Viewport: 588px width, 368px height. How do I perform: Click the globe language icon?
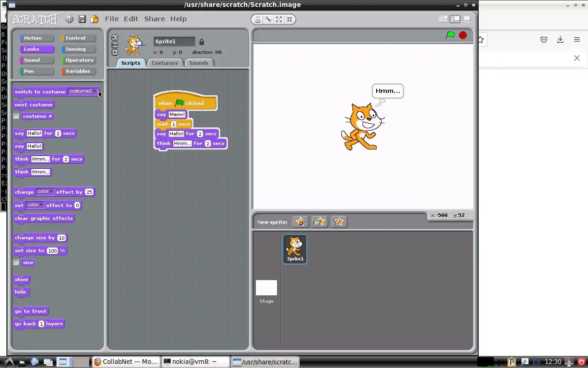point(69,19)
